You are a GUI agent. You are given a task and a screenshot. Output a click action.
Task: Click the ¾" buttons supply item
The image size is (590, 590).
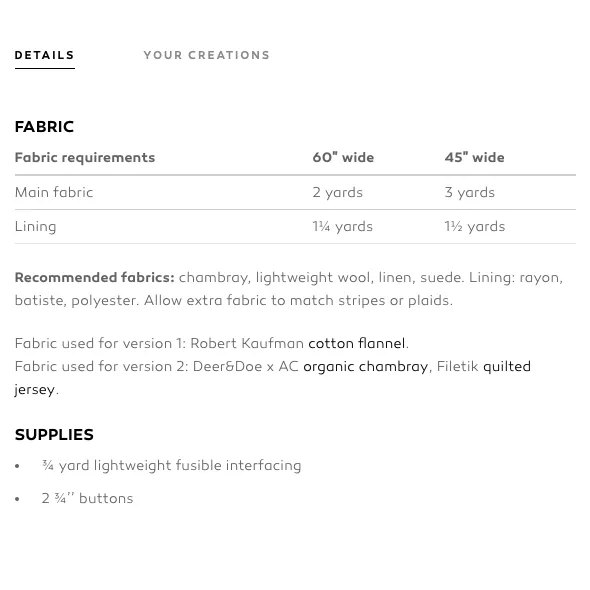click(x=87, y=499)
